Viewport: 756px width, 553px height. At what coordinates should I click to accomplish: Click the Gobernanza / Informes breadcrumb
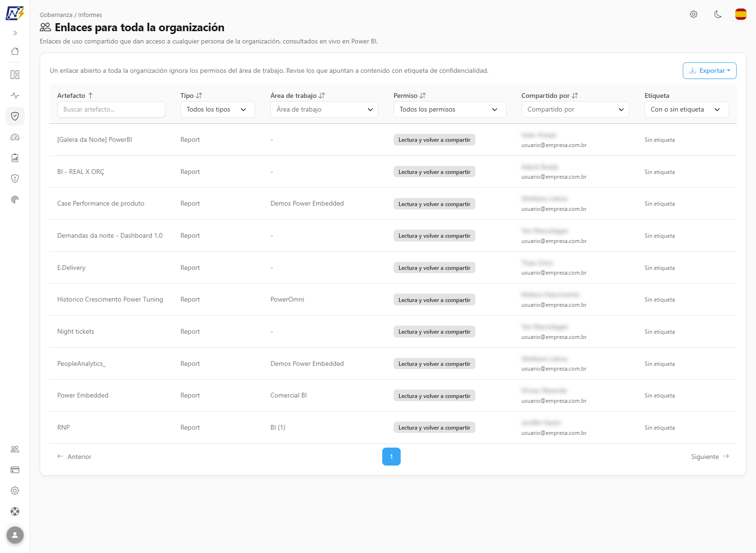point(71,15)
